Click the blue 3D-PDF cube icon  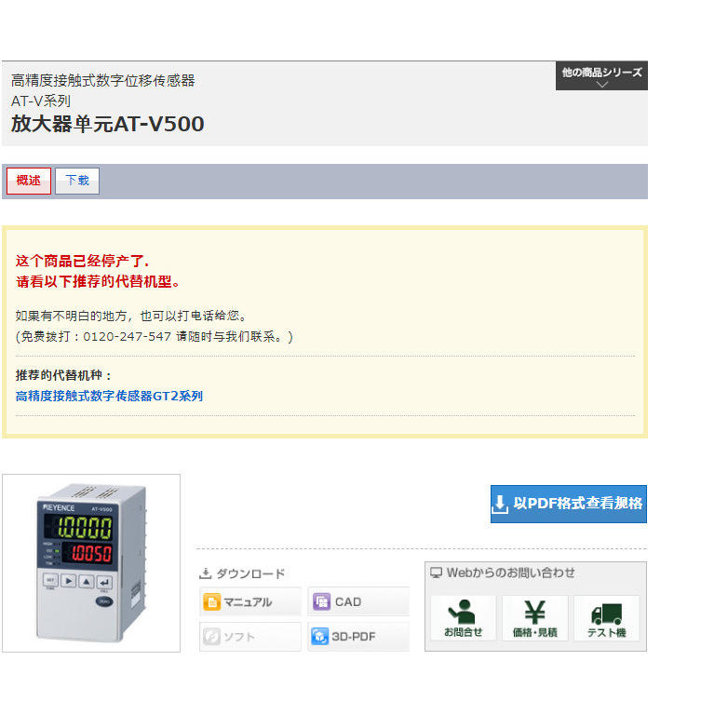click(x=320, y=637)
